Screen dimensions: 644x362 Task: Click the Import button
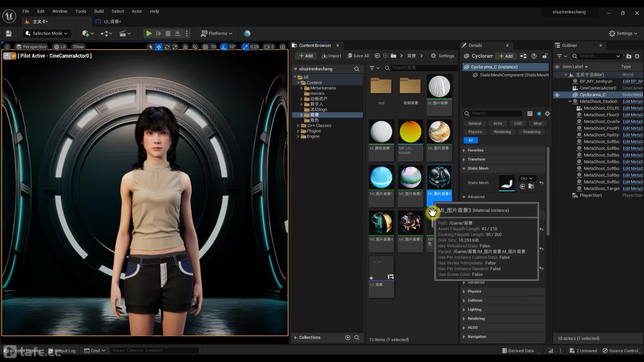click(x=331, y=56)
